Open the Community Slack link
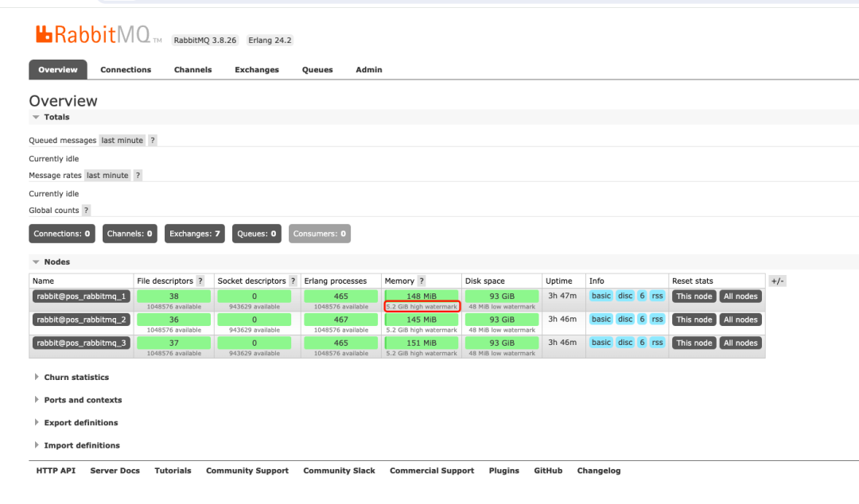 pos(339,471)
